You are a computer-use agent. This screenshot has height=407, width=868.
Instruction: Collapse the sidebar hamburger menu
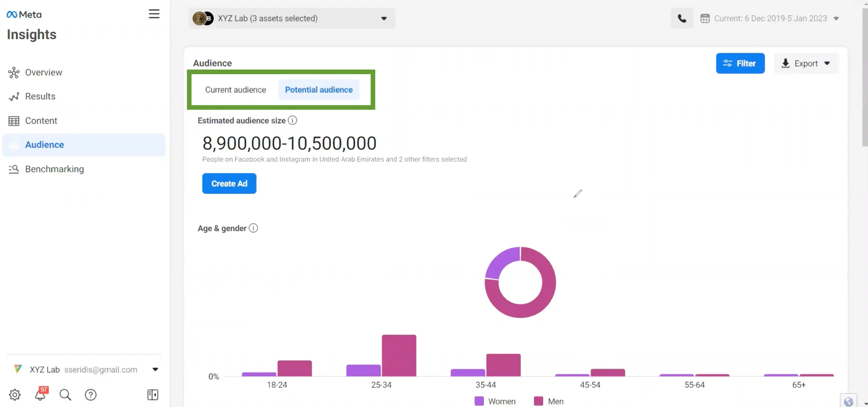pos(154,14)
